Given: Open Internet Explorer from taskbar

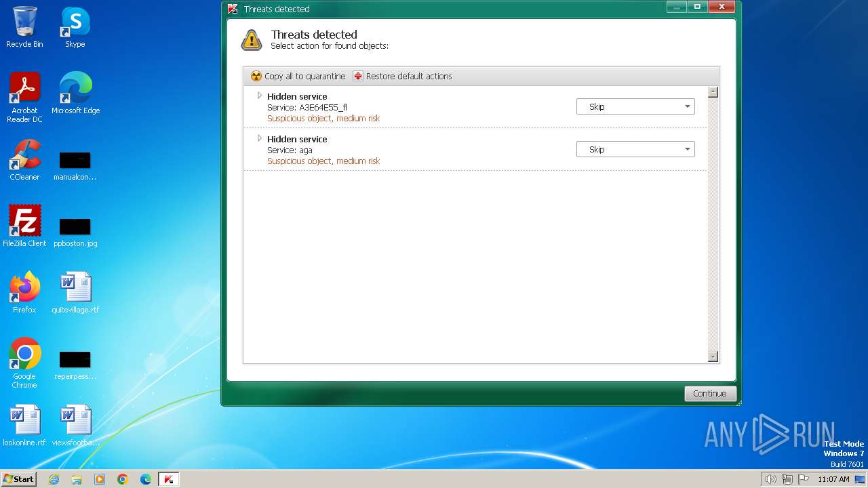Looking at the screenshot, I should pos(54,479).
